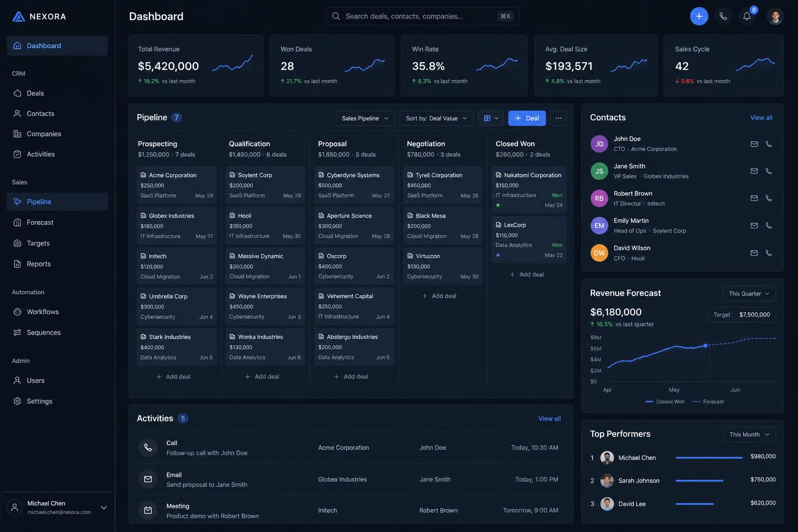Open the This Quarter forecast dropdown
The image size is (798, 532).
coord(749,294)
